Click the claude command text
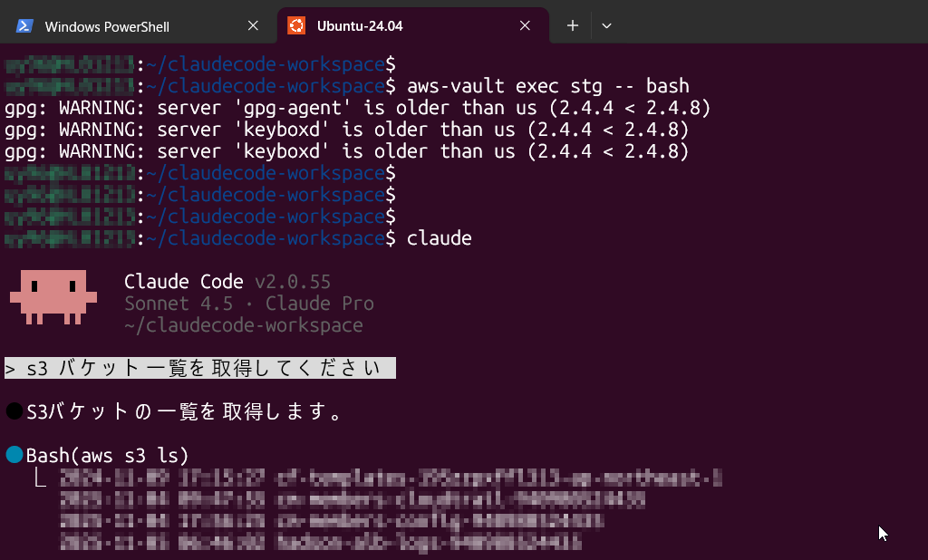The image size is (928, 560). click(440, 237)
